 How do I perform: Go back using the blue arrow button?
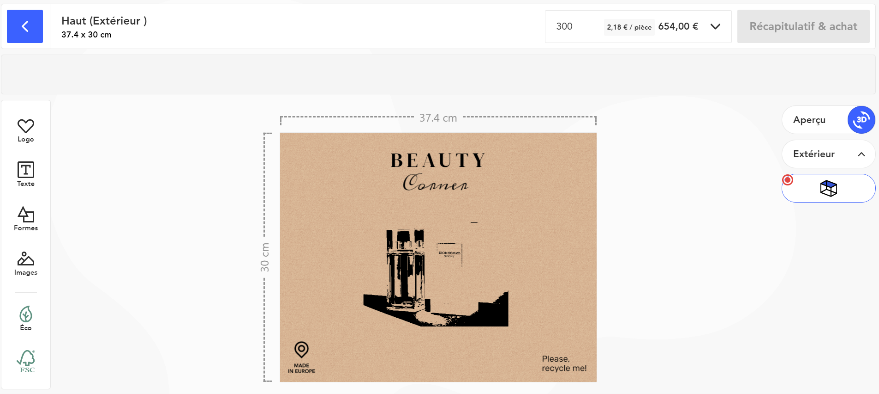25,26
